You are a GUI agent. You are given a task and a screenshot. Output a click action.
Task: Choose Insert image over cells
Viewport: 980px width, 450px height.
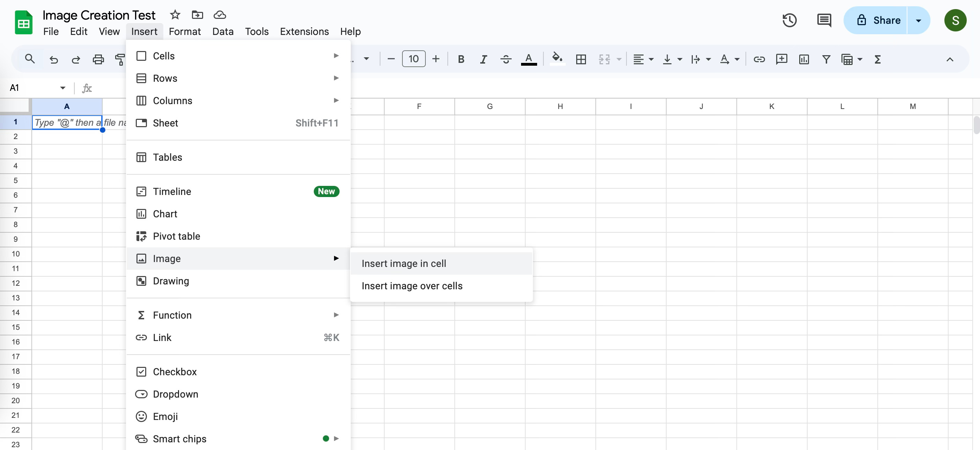[441, 286]
